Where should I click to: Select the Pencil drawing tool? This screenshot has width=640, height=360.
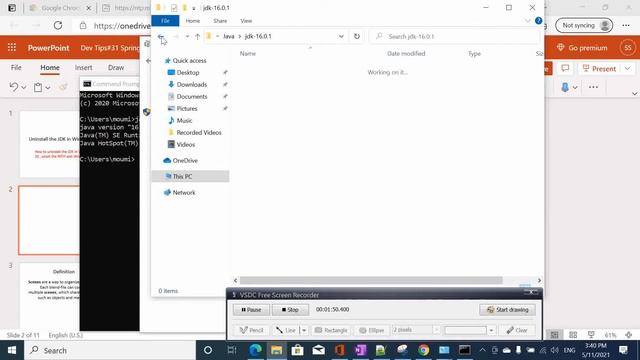coord(251,330)
